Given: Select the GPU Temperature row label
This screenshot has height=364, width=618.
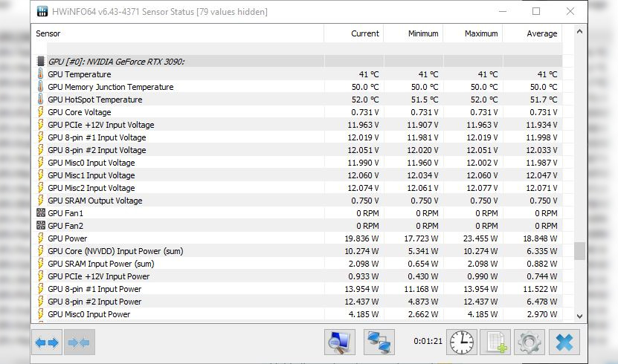Looking at the screenshot, I should tap(80, 74).
